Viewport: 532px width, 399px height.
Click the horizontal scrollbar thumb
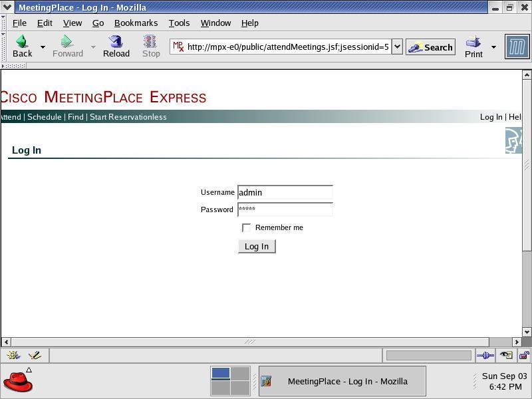pos(250,342)
